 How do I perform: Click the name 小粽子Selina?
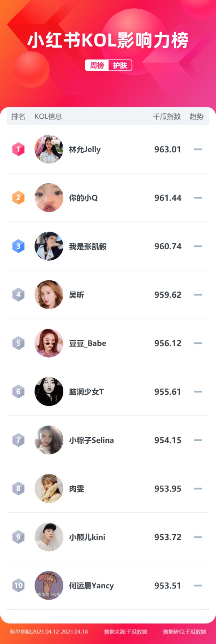click(91, 440)
